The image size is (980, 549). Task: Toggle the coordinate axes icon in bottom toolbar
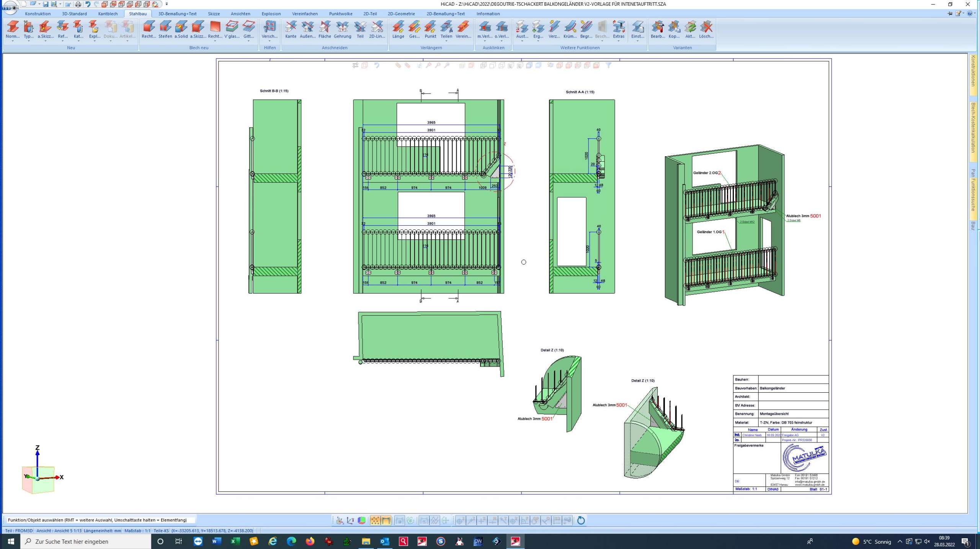(x=350, y=520)
